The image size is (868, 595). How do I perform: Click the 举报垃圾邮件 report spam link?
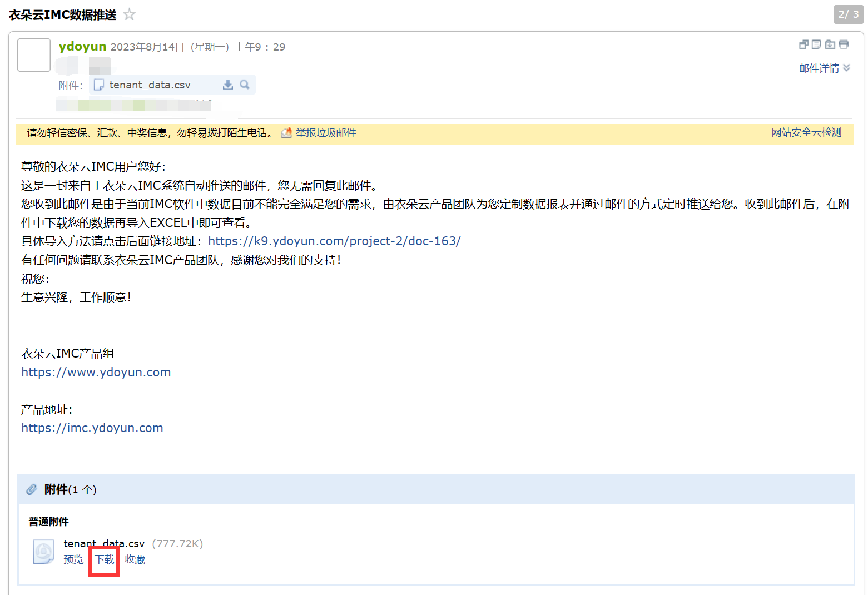click(326, 133)
